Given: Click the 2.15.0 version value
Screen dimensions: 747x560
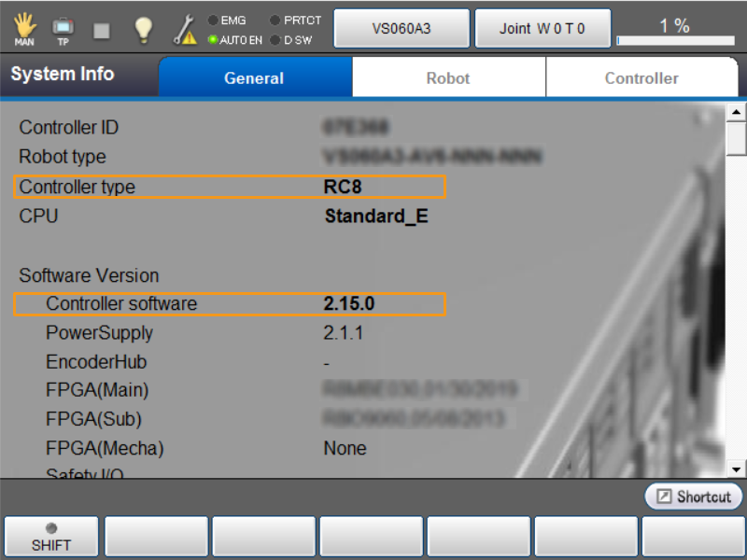Looking at the screenshot, I should click(x=349, y=304).
